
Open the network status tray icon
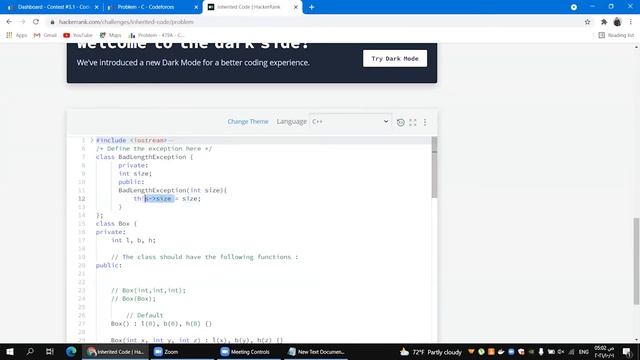571,352
